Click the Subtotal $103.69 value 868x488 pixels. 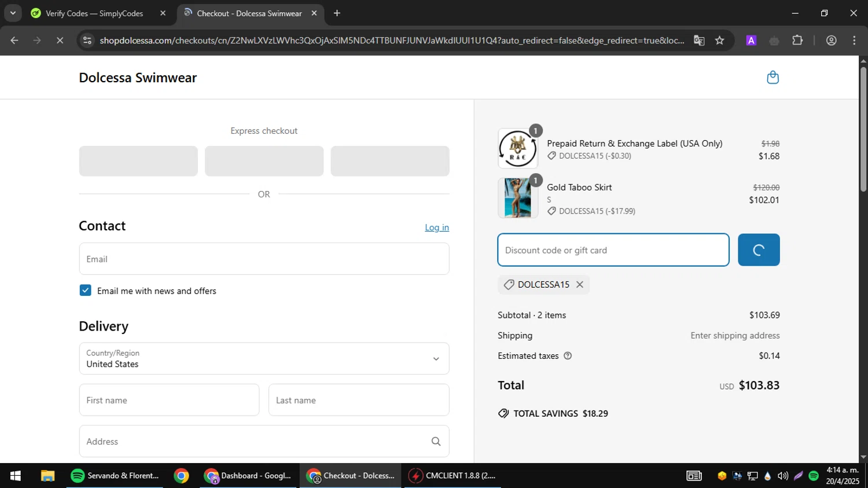(764, 315)
